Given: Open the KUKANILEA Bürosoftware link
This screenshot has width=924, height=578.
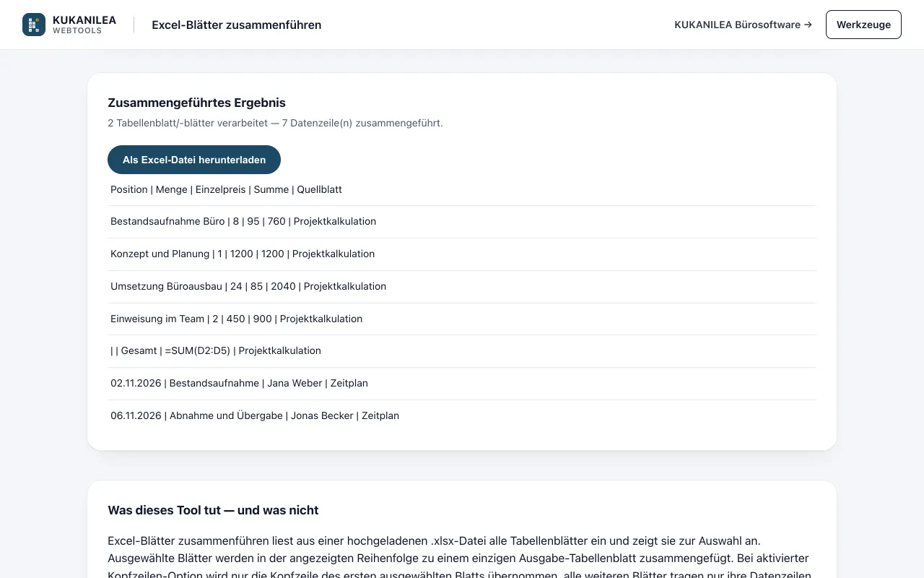Looking at the screenshot, I should click(x=743, y=25).
